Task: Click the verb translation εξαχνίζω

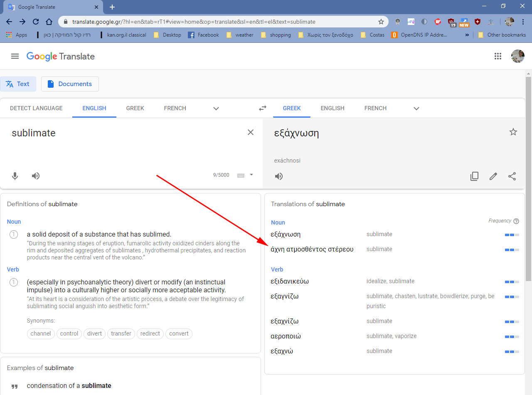Action: (x=285, y=321)
